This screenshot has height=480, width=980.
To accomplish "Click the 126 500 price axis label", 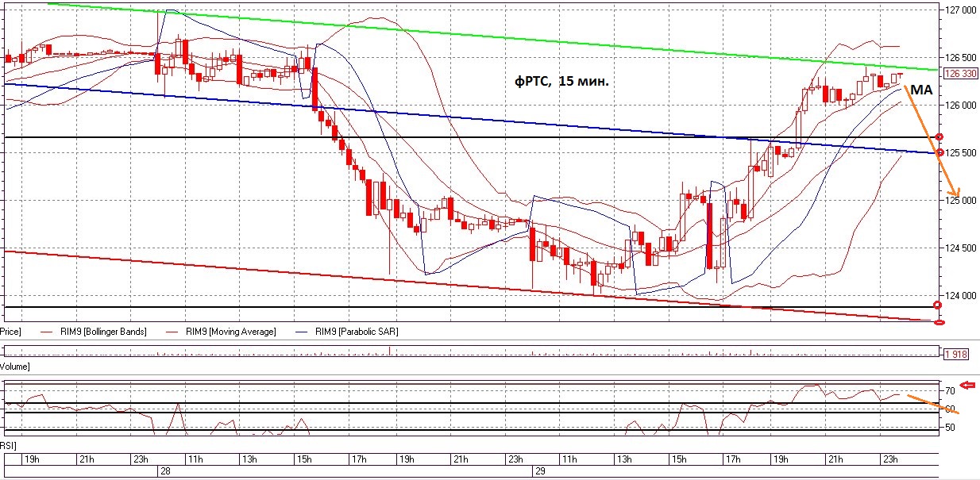I will click(961, 57).
